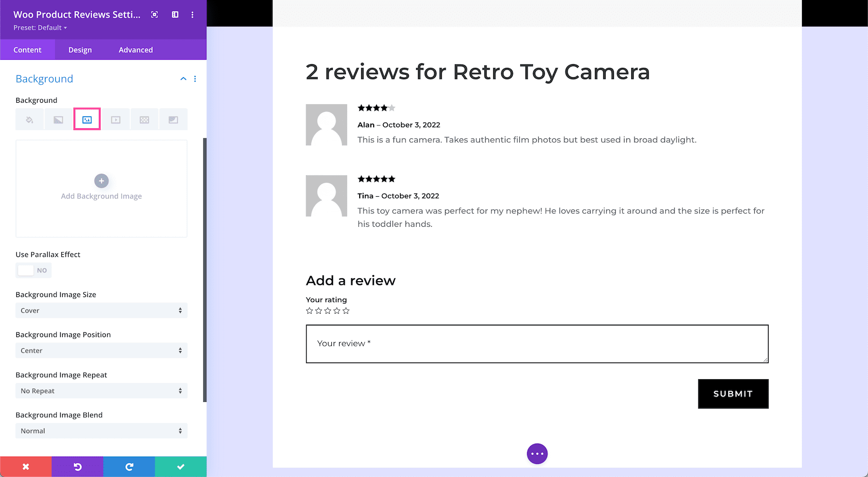Click the expand modal fullscreen icon
Viewport: 868px width, 477px height.
(x=154, y=14)
